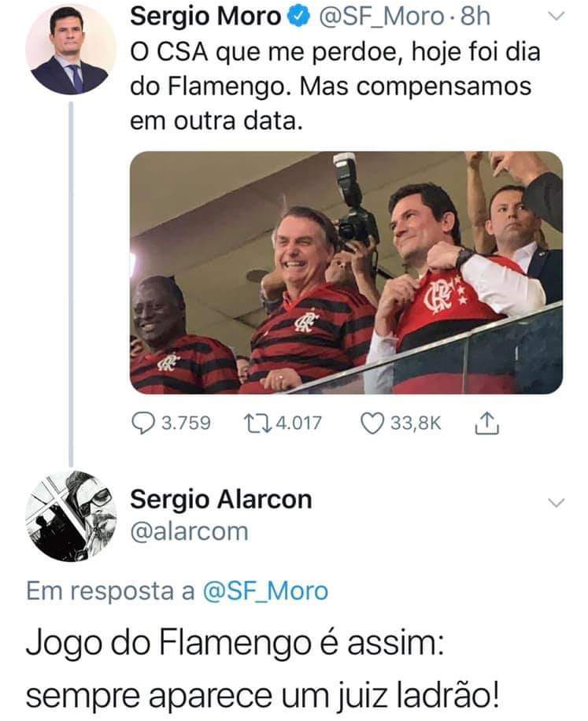Click the thread line connecting the tweets
The width and height of the screenshot is (588, 721).
coord(71,283)
